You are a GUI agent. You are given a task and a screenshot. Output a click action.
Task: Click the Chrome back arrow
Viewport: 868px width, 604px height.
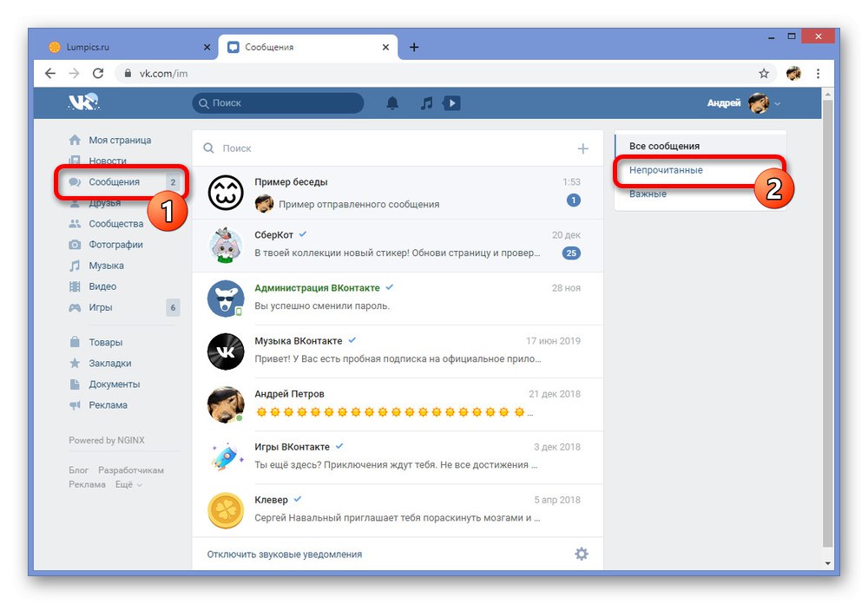point(50,73)
